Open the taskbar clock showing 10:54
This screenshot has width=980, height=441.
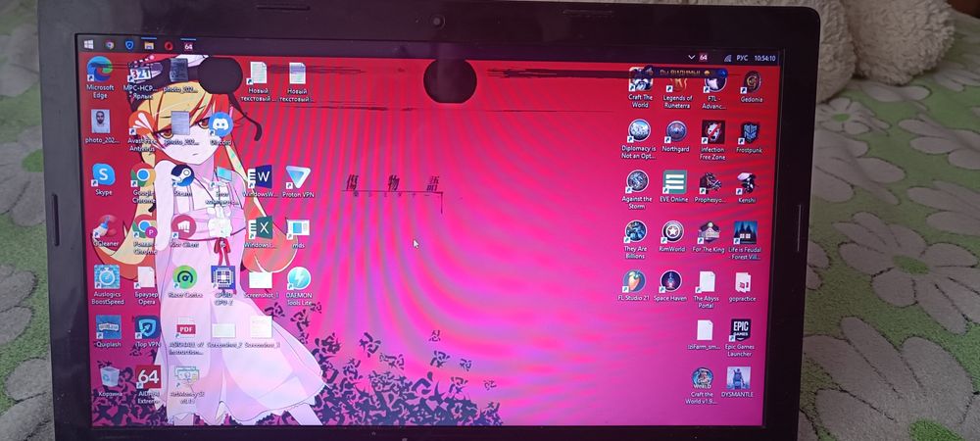tap(764, 58)
